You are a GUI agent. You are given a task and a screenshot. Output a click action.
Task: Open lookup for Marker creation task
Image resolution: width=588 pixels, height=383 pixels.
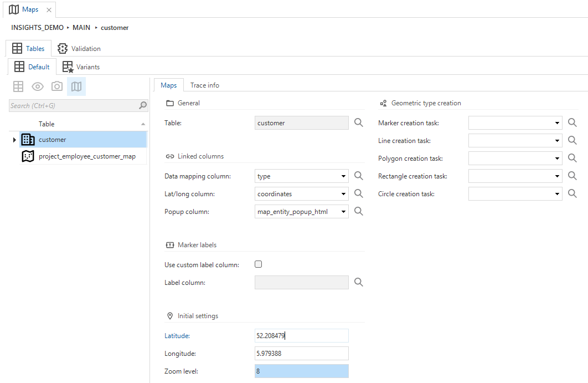[x=572, y=122]
